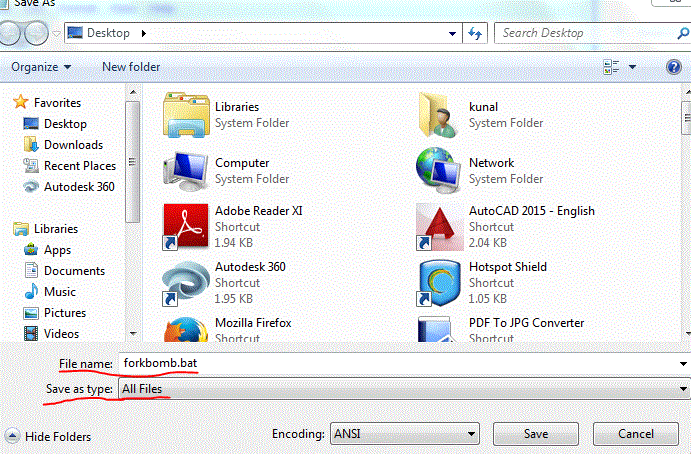Click the Apps library icon in sidebar
The width and height of the screenshot is (691, 454).
(31, 249)
